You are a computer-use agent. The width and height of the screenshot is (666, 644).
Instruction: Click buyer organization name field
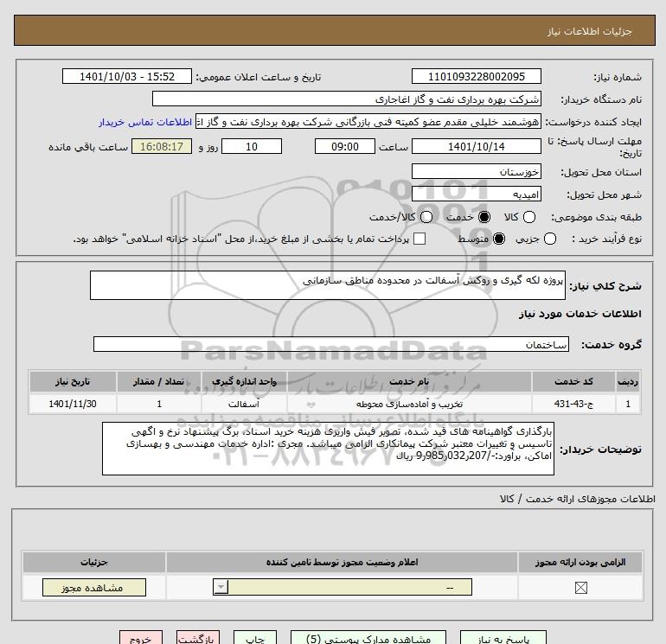coord(347,99)
